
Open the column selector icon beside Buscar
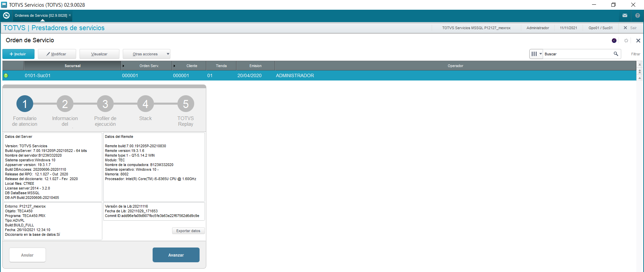point(536,54)
